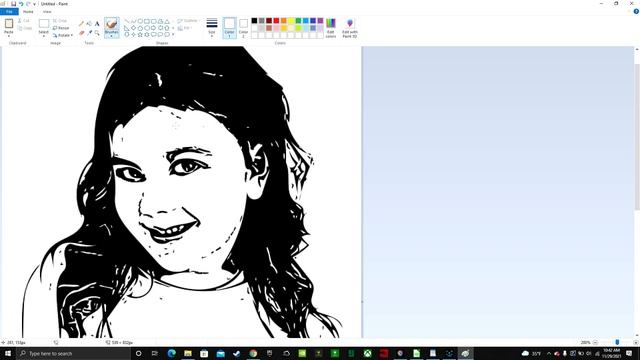
Task: Click the Undo arrow in title bar
Action: point(21,4)
